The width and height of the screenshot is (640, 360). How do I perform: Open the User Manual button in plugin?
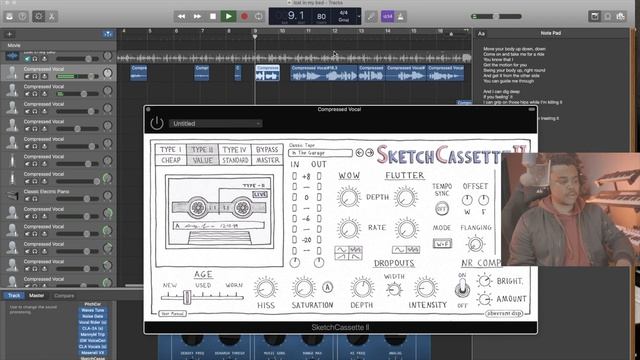(x=173, y=313)
